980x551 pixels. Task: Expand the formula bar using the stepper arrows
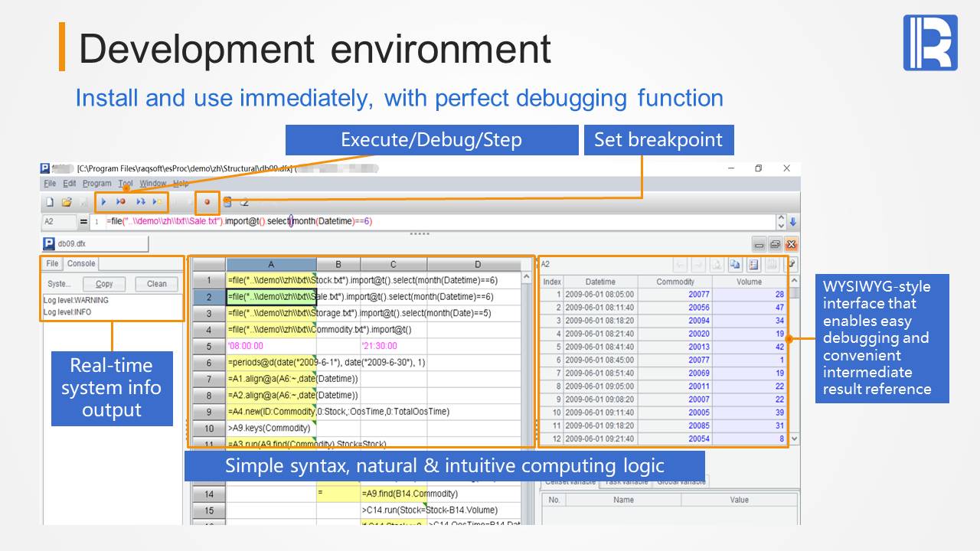click(x=781, y=222)
